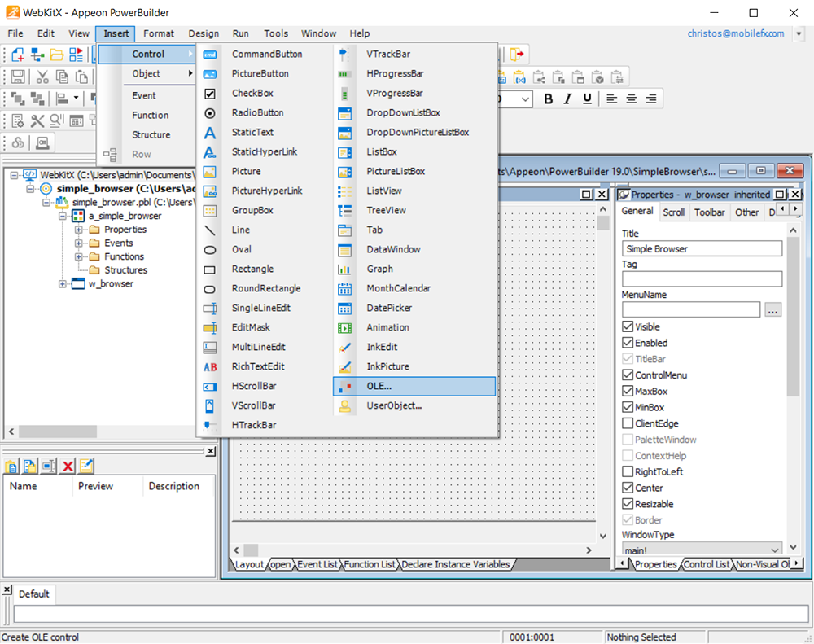The height and width of the screenshot is (644, 814).
Task: Enable the ClientEdge checkbox
Action: click(628, 423)
